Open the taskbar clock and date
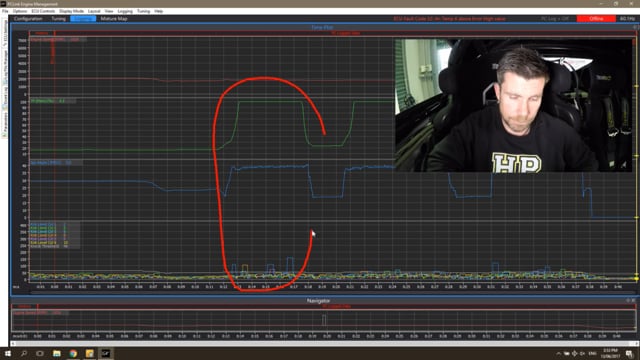 611,353
